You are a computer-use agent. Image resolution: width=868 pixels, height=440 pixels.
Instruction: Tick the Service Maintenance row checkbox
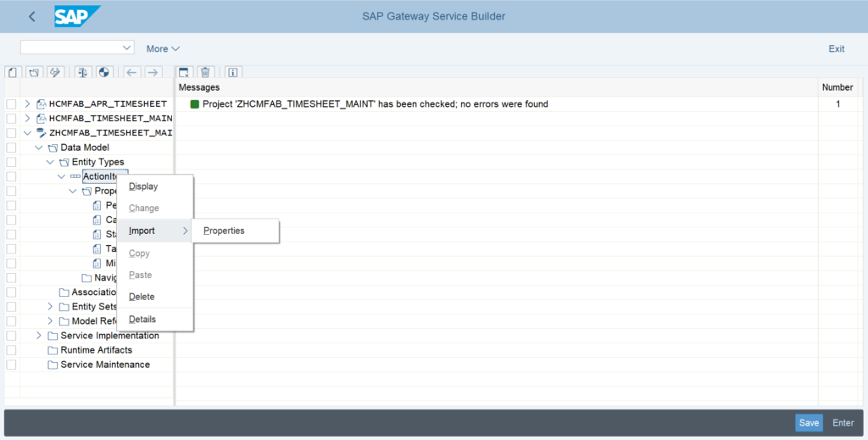click(11, 365)
